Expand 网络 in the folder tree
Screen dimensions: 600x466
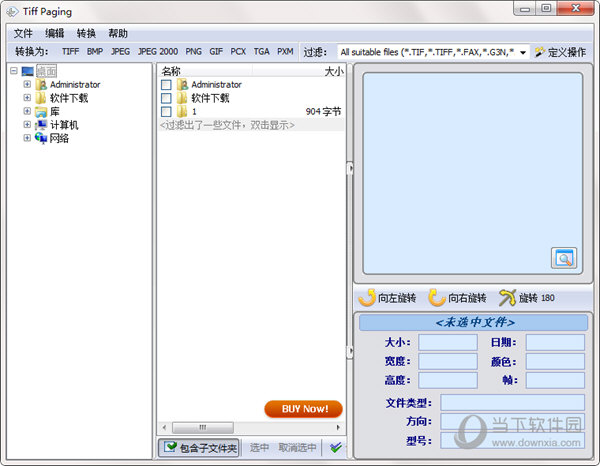pos(27,138)
